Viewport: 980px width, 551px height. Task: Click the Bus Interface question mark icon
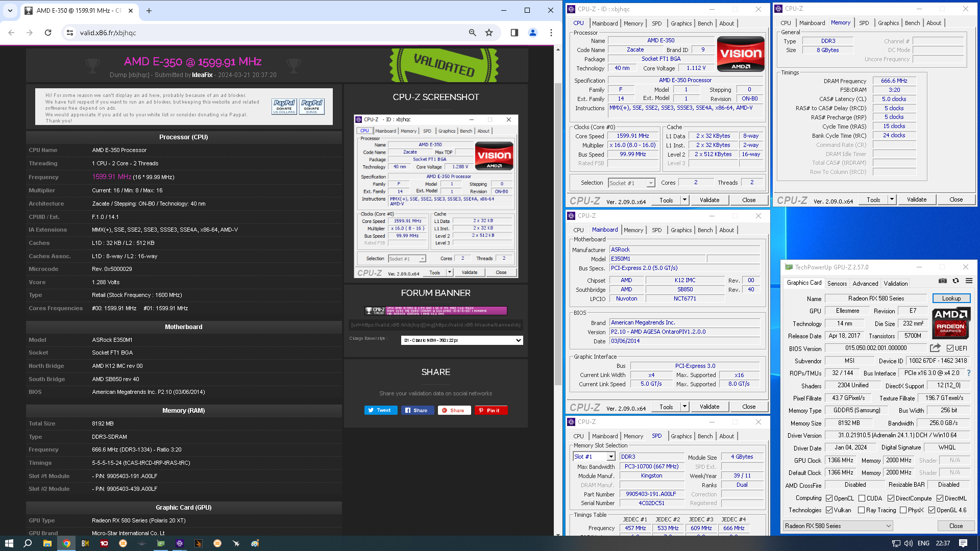[x=969, y=373]
